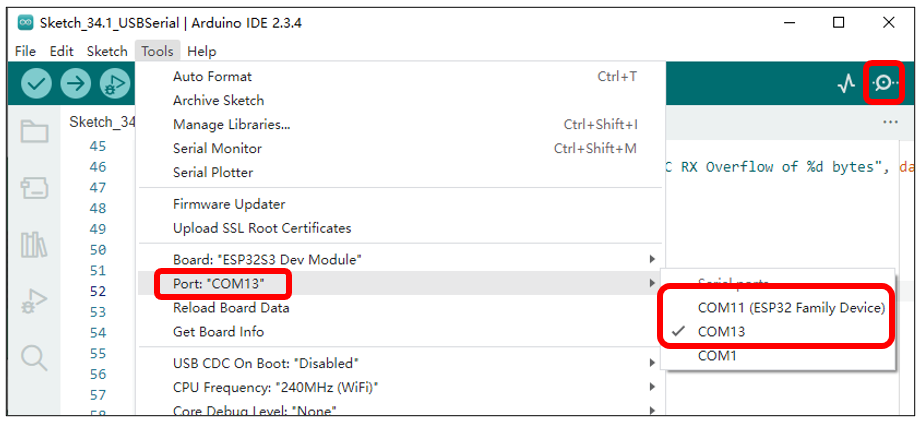Expand the Port: "COM13" submenu
This screenshot has height=424, width=923.
[x=400, y=283]
